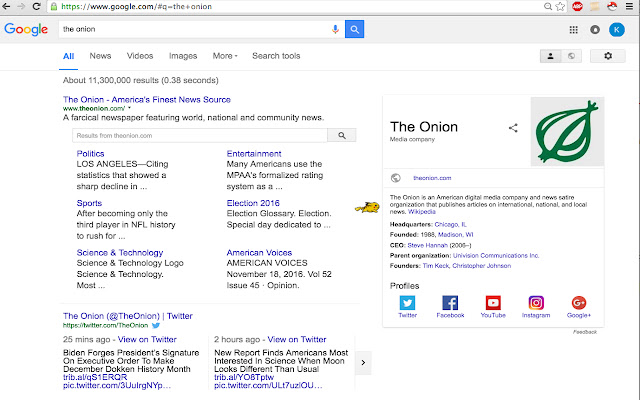
Task: Switch to the Videos tab
Action: [140, 56]
